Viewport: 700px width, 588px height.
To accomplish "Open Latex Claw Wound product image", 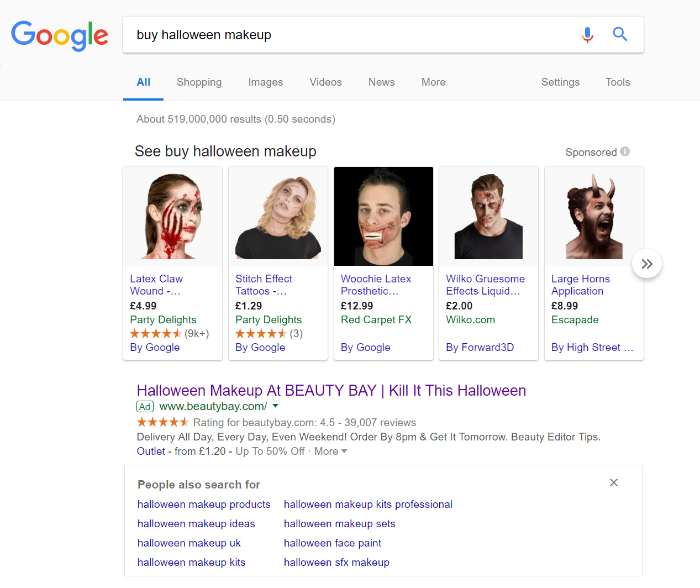I will click(x=172, y=216).
